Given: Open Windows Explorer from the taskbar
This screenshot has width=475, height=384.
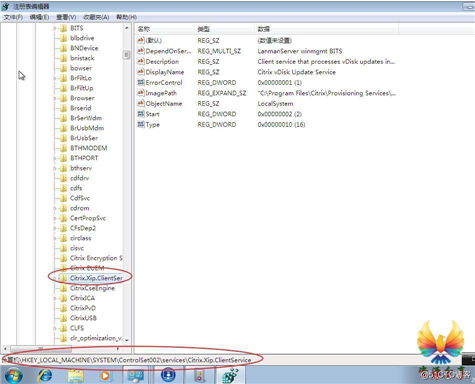Looking at the screenshot, I should coord(76,376).
